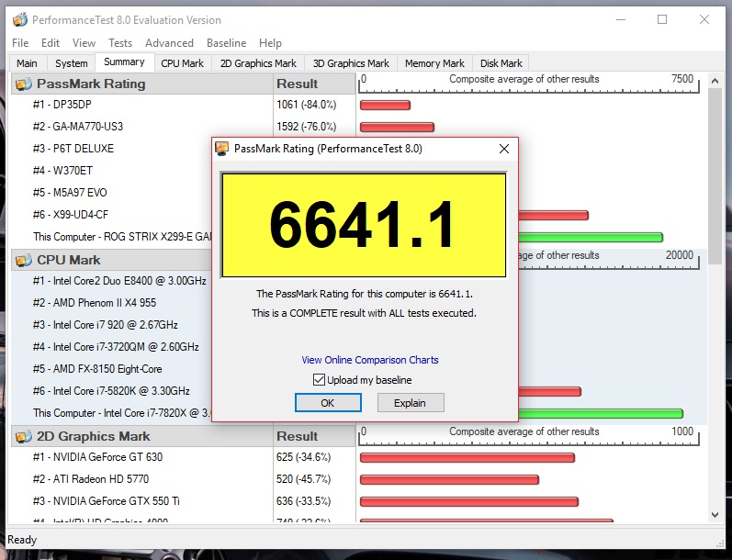
Task: Select the Memory Mark tab
Action: pyautogui.click(x=434, y=63)
